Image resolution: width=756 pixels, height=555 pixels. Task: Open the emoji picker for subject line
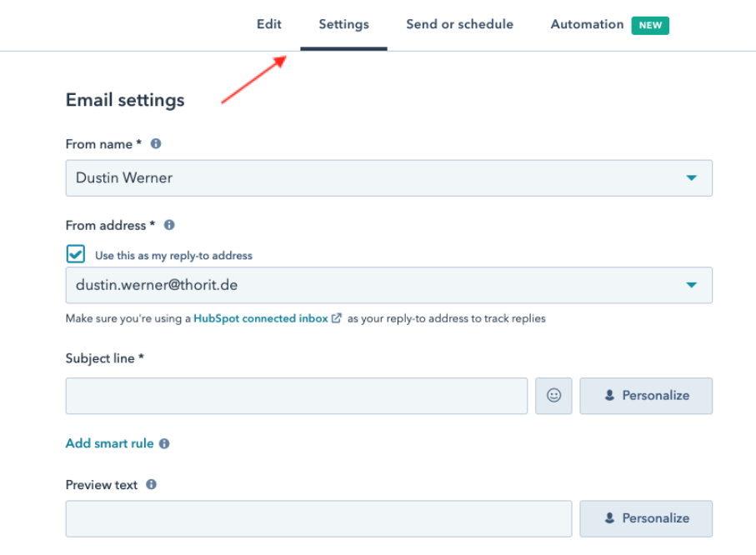553,396
